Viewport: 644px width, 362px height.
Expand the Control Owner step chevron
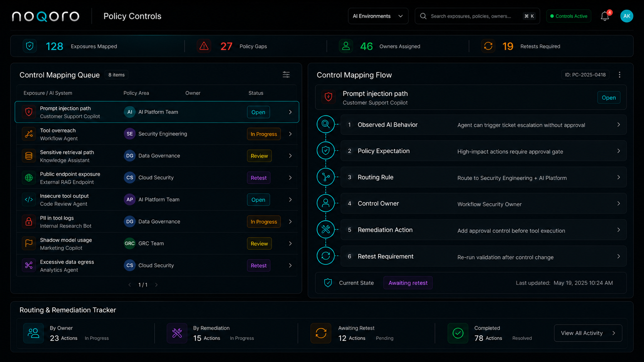pos(619,204)
